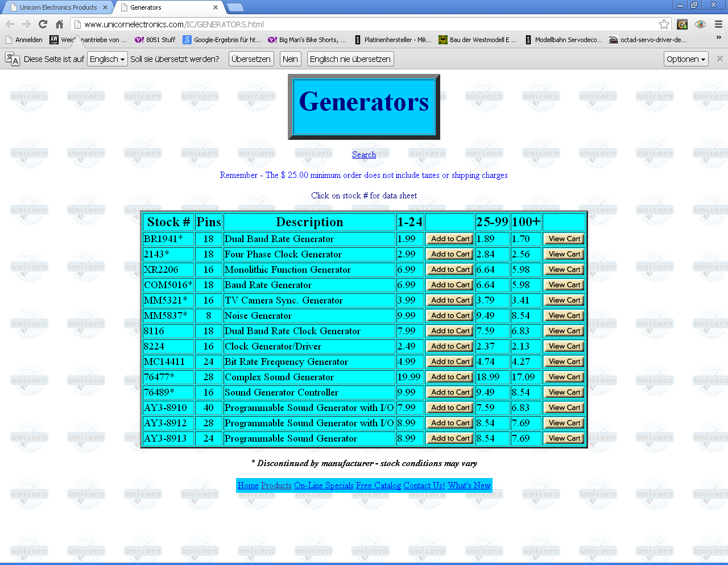Screen dimensions: 728x565
Task: Open the Search link
Action: tap(364, 155)
